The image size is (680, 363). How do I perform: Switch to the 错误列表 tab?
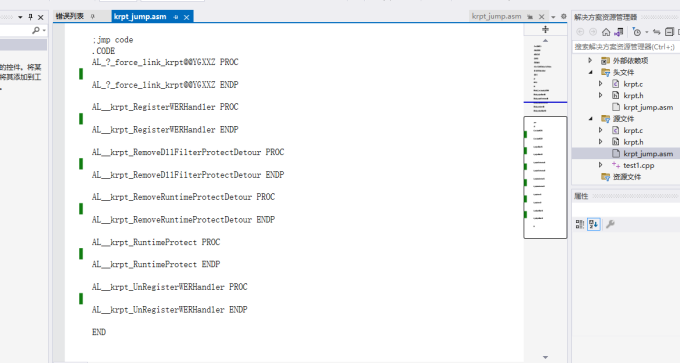[69, 16]
